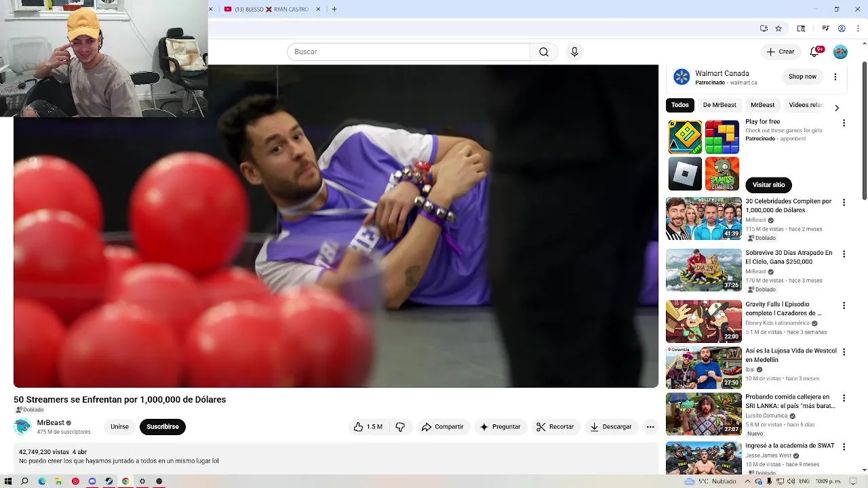Open Sri Lanka street food thumbnail
The width and height of the screenshot is (868, 488).
tap(704, 414)
